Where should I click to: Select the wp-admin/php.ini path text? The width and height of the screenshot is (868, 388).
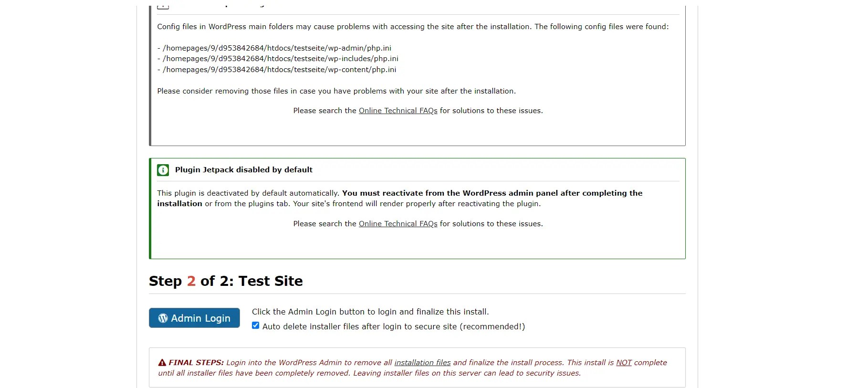tap(277, 48)
